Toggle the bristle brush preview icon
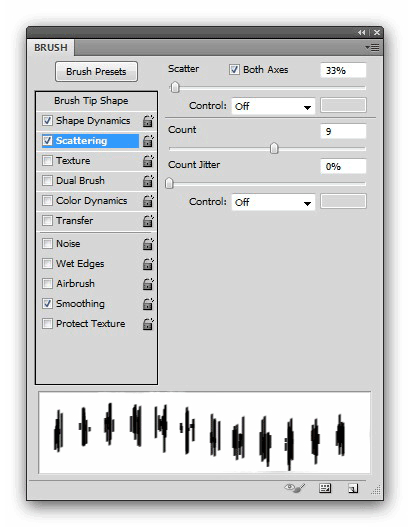Viewport: 410px width, 527px height. click(294, 488)
